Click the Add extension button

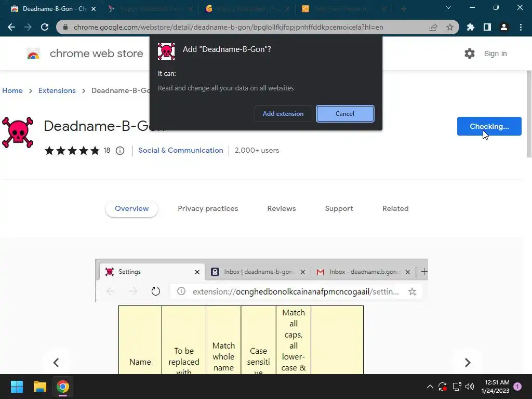coord(283,114)
